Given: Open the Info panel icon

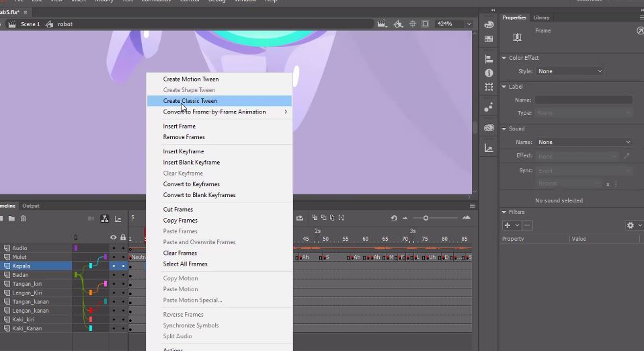Looking at the screenshot, I should (x=489, y=73).
